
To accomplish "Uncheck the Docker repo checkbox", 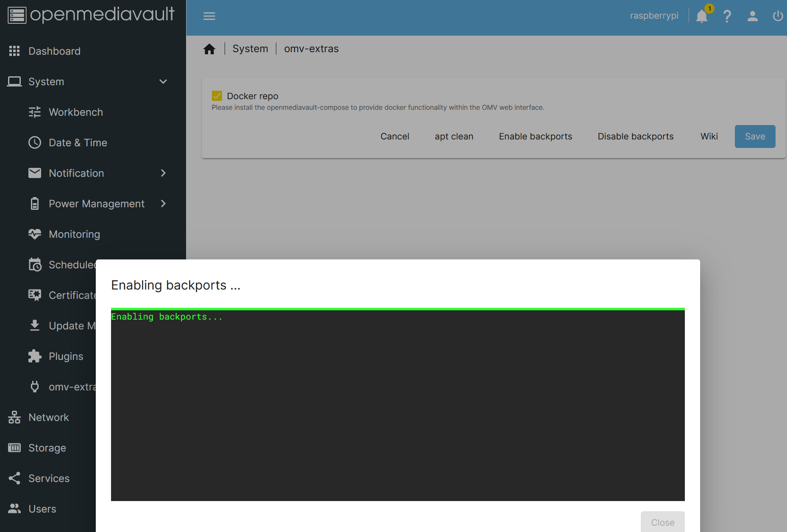I will (217, 95).
